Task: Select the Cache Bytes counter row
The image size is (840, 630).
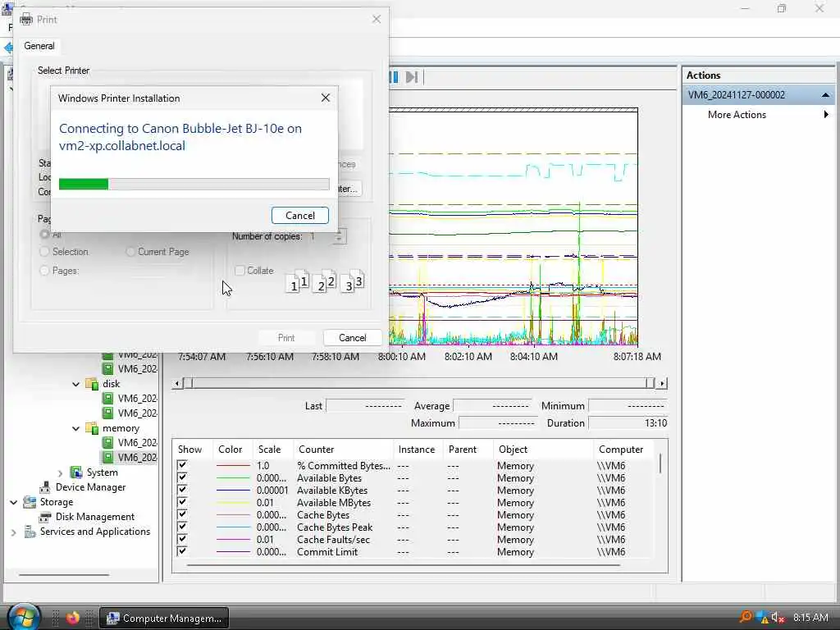Action: [413, 515]
